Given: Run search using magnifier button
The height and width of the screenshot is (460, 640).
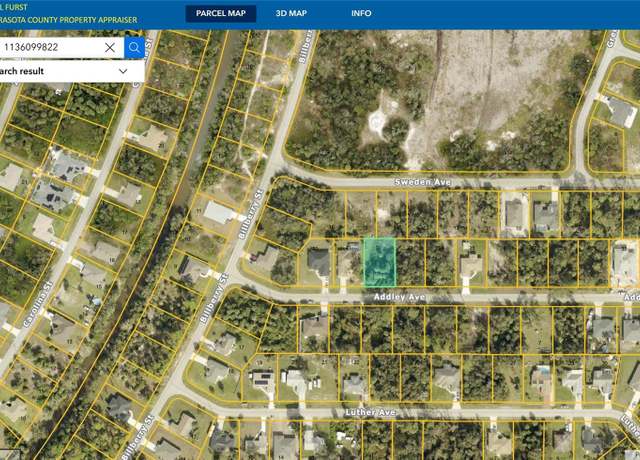Looking at the screenshot, I should [134, 47].
